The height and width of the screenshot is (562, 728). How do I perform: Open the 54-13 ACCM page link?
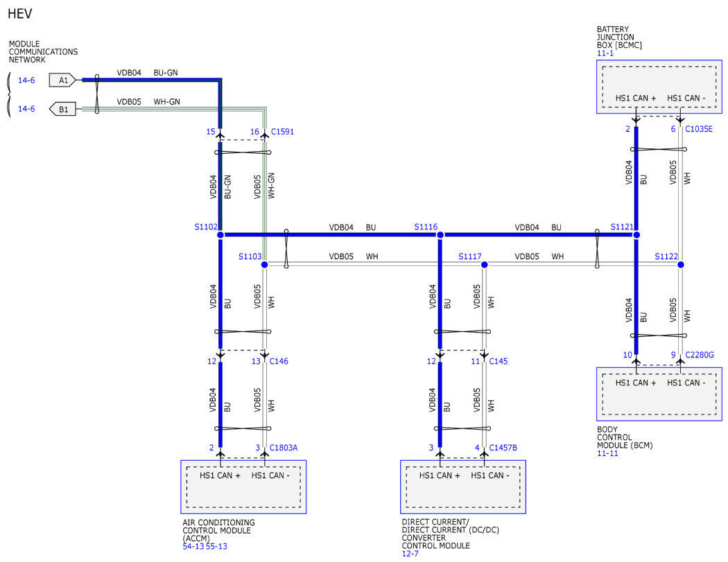pos(192,546)
